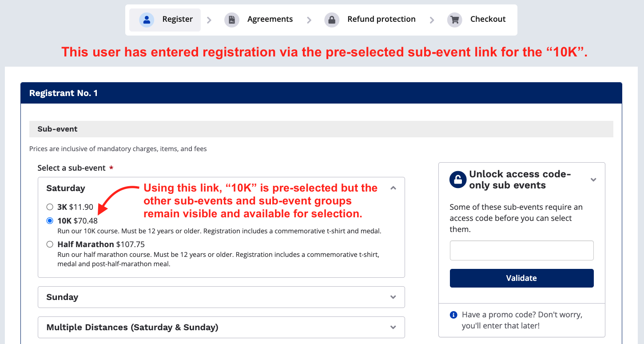This screenshot has height=344, width=644.
Task: Click the access code input field
Action: pos(521,251)
